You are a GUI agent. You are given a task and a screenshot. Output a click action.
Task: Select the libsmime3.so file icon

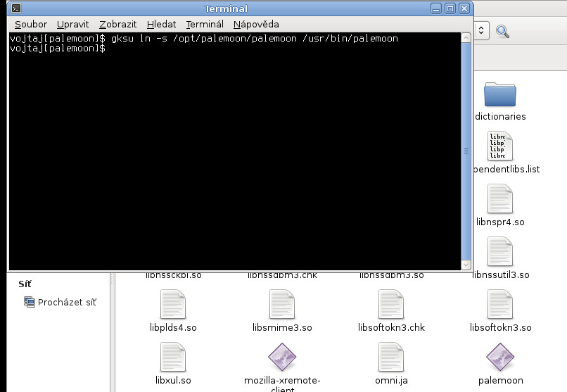pyautogui.click(x=282, y=304)
